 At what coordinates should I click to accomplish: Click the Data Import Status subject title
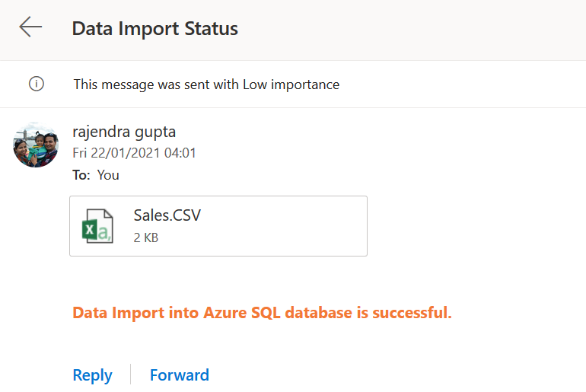[154, 29]
